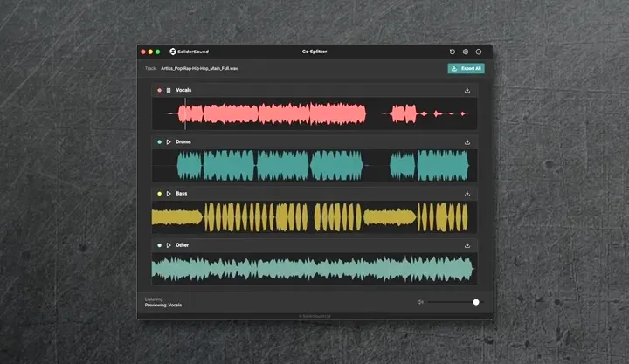Download the Vocals stem

[467, 90]
